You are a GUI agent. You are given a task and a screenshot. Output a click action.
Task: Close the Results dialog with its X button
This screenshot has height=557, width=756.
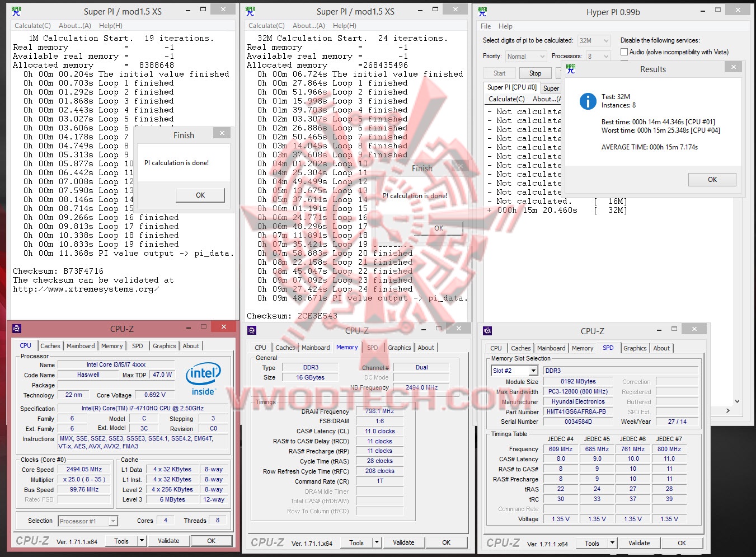[x=733, y=67]
